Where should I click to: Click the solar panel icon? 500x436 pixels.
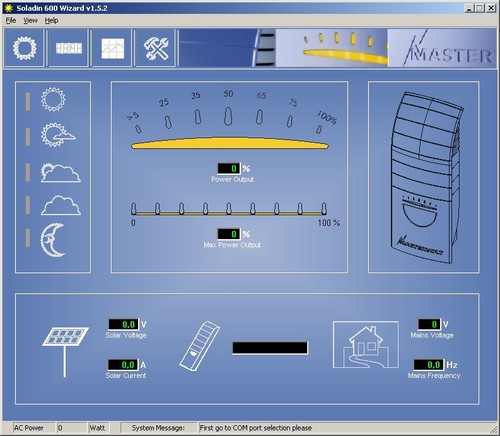point(66,352)
